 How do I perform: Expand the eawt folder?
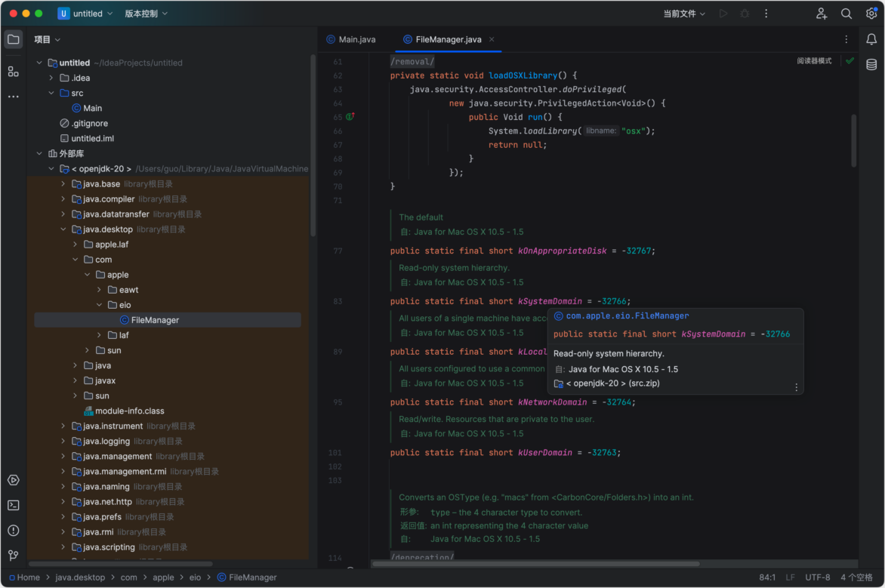click(100, 290)
